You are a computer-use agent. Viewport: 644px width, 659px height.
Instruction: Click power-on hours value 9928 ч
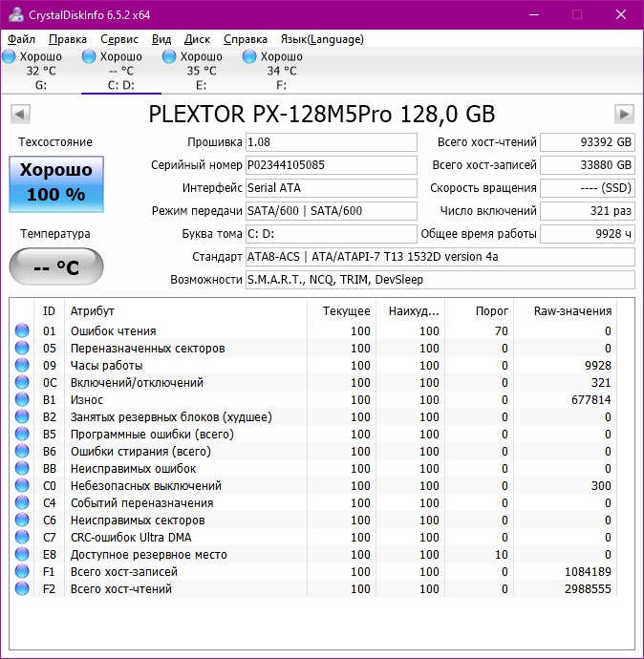click(x=588, y=234)
